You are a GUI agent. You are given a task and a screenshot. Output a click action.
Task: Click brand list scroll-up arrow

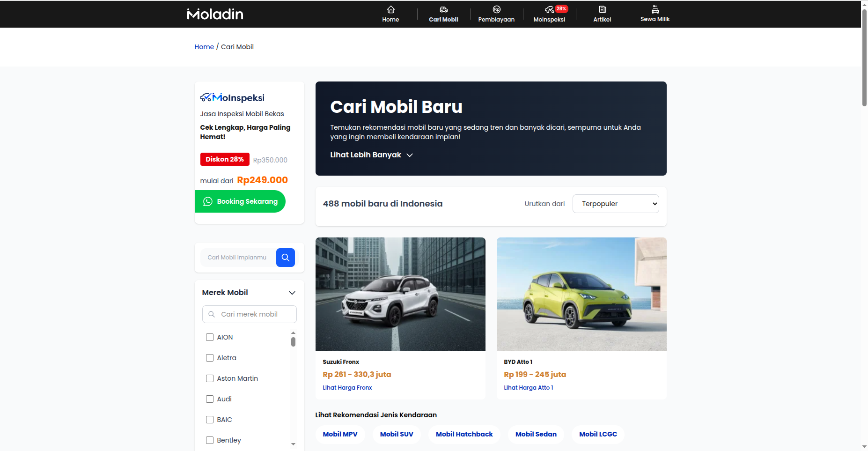click(x=293, y=333)
